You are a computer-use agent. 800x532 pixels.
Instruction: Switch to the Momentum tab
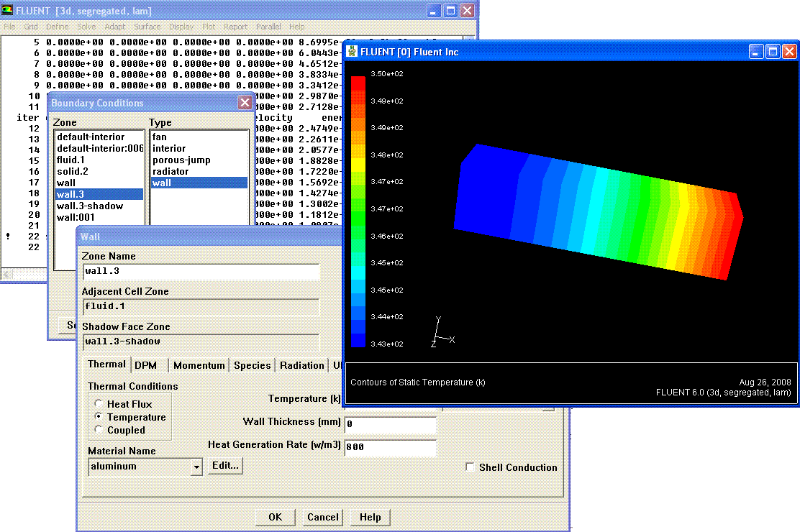tap(199, 365)
